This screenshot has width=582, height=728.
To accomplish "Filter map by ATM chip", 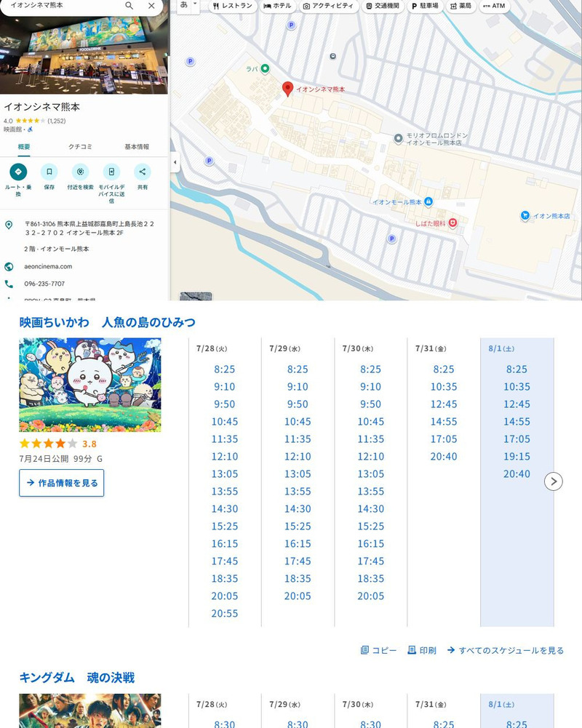I will pyautogui.click(x=494, y=6).
